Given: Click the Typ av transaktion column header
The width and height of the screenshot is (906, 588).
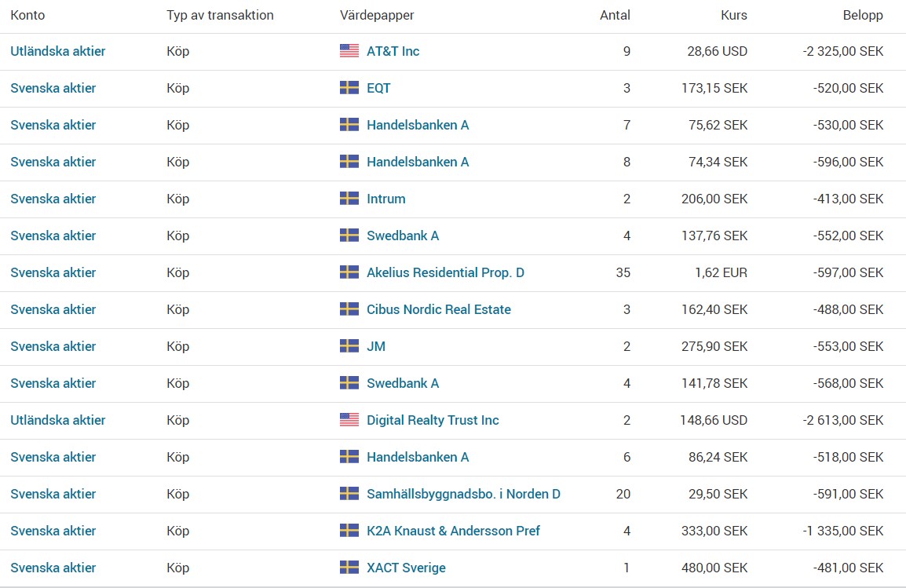Looking at the screenshot, I should tap(220, 15).
